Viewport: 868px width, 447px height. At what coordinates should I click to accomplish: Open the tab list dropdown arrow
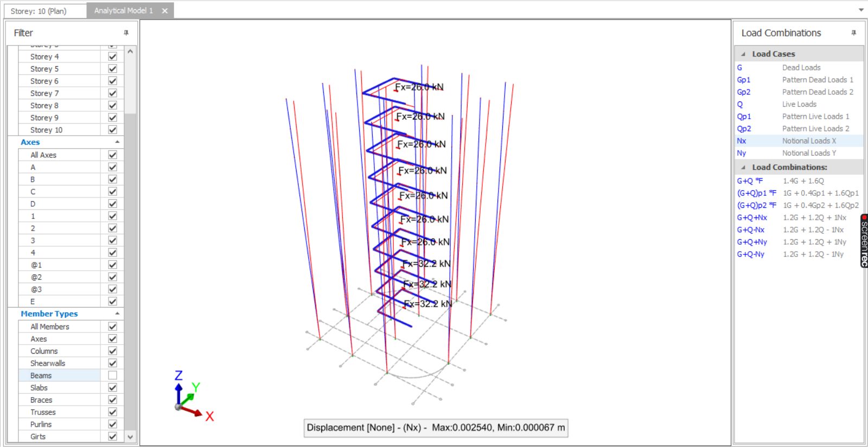pyautogui.click(x=861, y=10)
